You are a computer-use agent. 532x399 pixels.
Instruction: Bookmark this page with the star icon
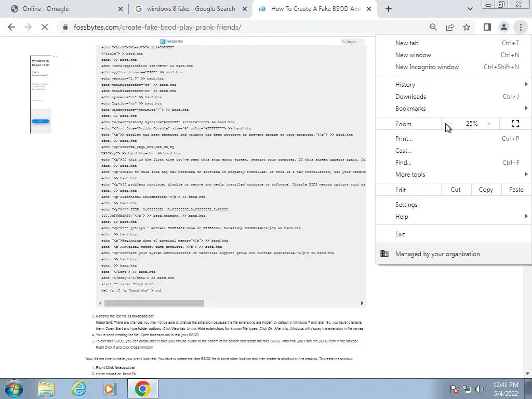click(467, 27)
